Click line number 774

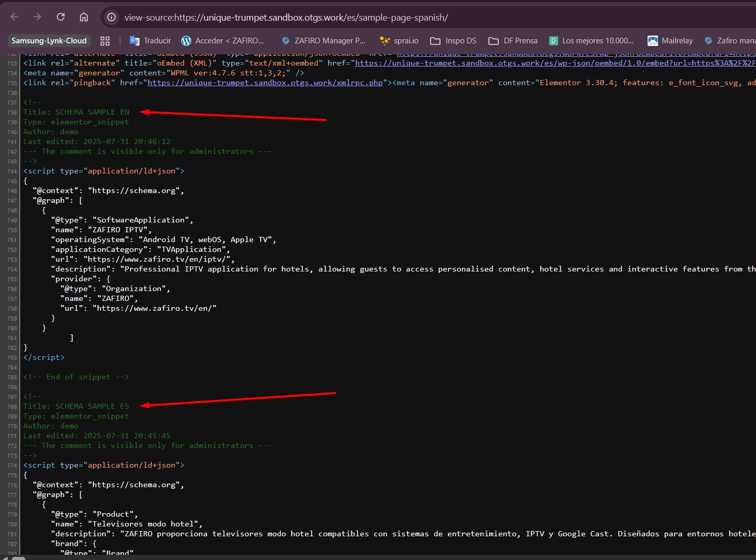[12, 466]
